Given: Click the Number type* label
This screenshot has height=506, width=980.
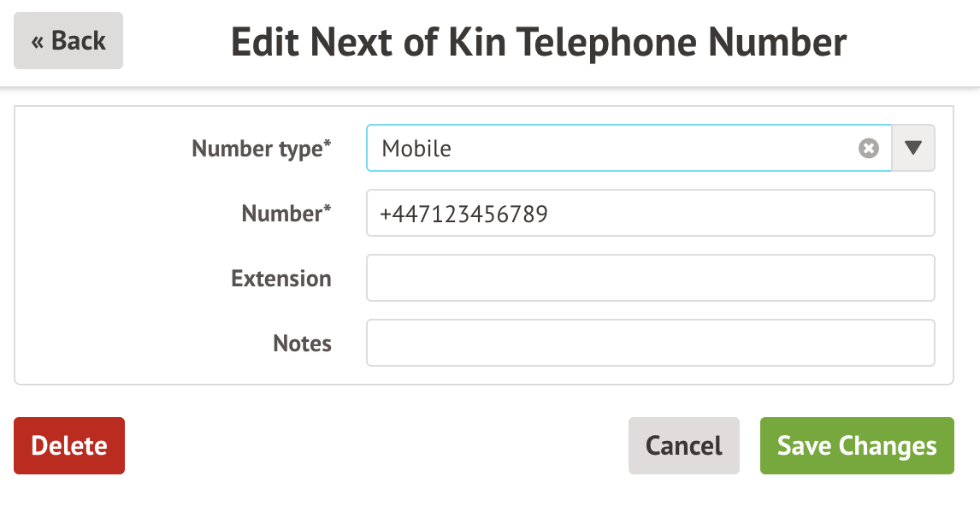Looking at the screenshot, I should click(262, 149).
